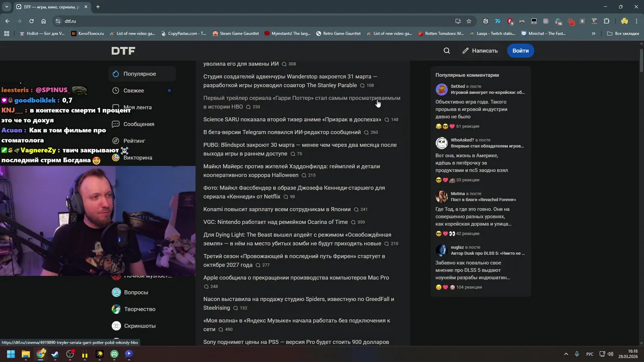Open Steam from the taskbar
Image resolution: width=644 pixels, height=362 pixels.
[55, 354]
